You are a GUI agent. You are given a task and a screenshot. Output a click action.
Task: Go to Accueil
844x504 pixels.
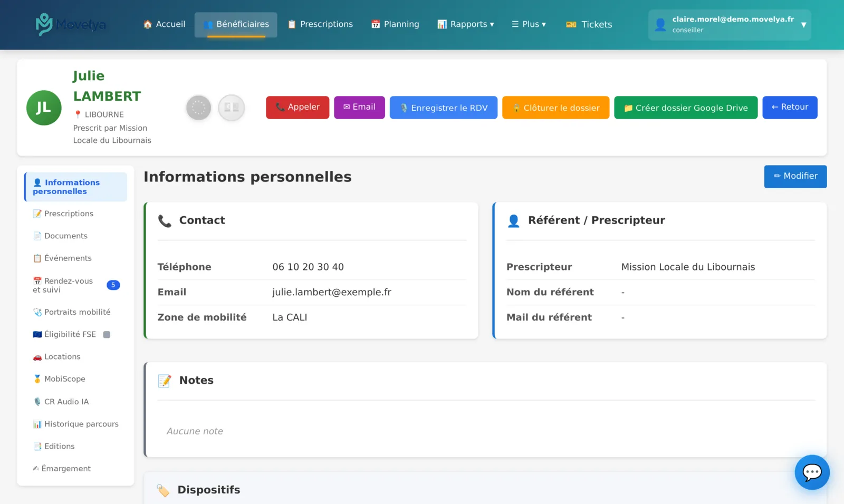(x=165, y=24)
